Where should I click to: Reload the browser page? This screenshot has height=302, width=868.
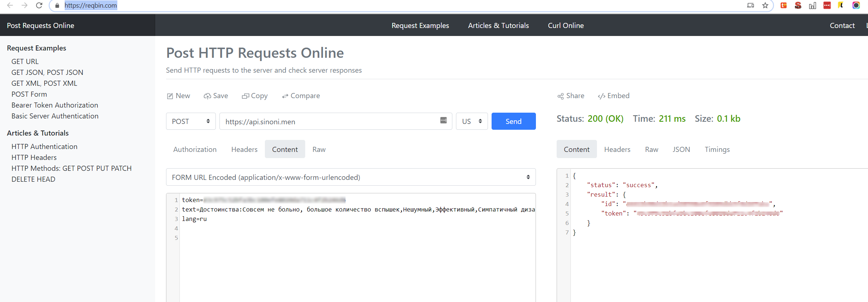(x=39, y=5)
